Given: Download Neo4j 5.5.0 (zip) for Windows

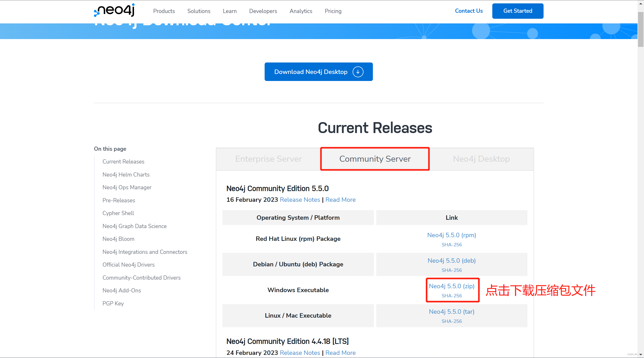Looking at the screenshot, I should (452, 286).
